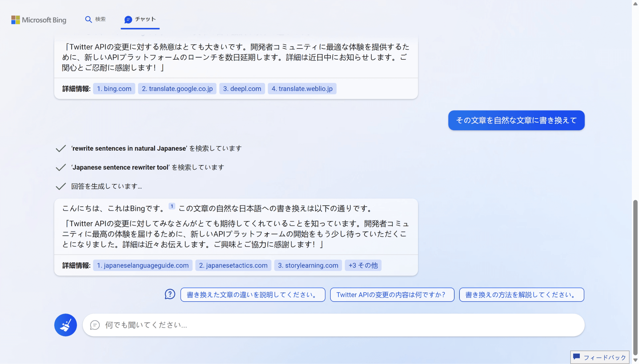Click the Microsoft Bing logo

pos(38,20)
